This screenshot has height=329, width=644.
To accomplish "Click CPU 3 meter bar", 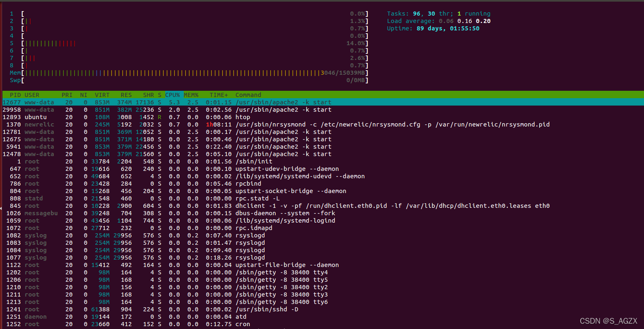I will click(189, 28).
